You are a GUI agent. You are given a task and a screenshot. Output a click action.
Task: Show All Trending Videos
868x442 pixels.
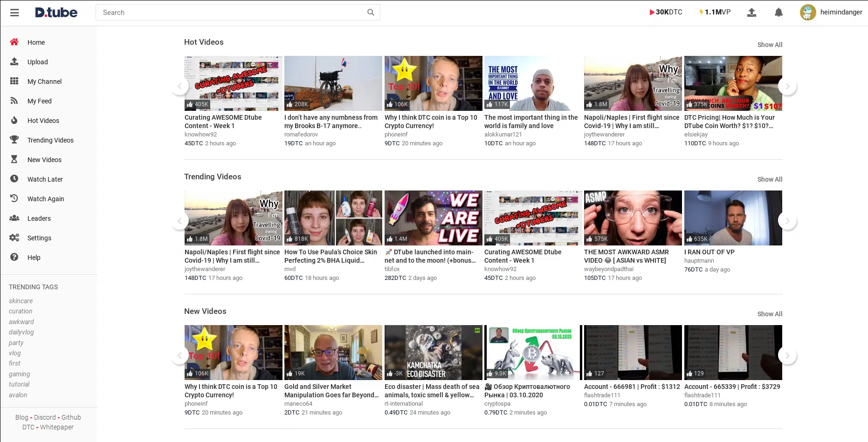point(770,179)
